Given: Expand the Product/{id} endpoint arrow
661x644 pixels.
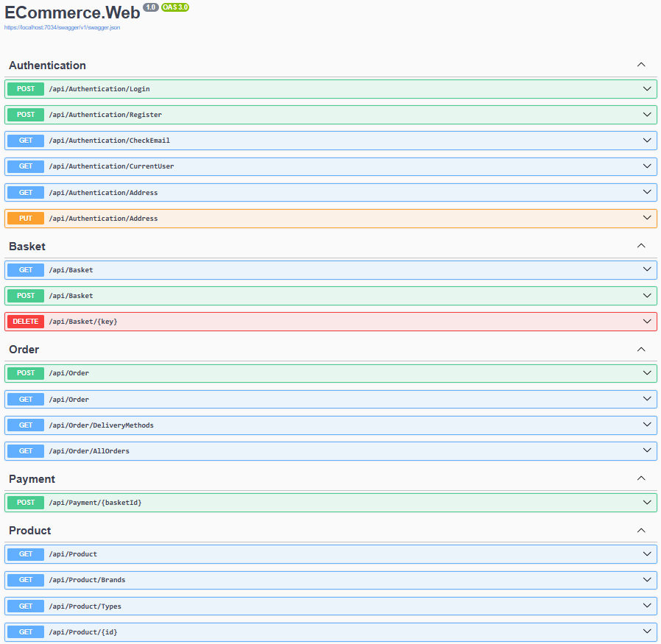Looking at the screenshot, I should tap(647, 631).
